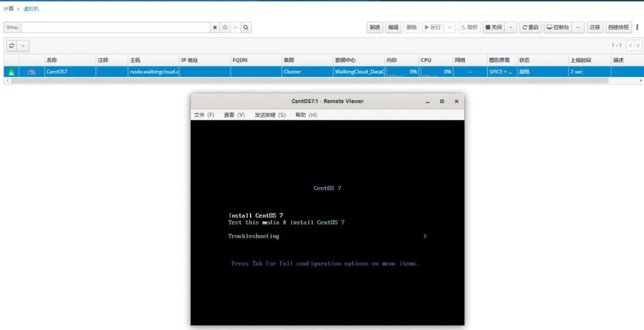Click the 7 sec uptime cell
The height and width of the screenshot is (330, 644).
pos(589,72)
